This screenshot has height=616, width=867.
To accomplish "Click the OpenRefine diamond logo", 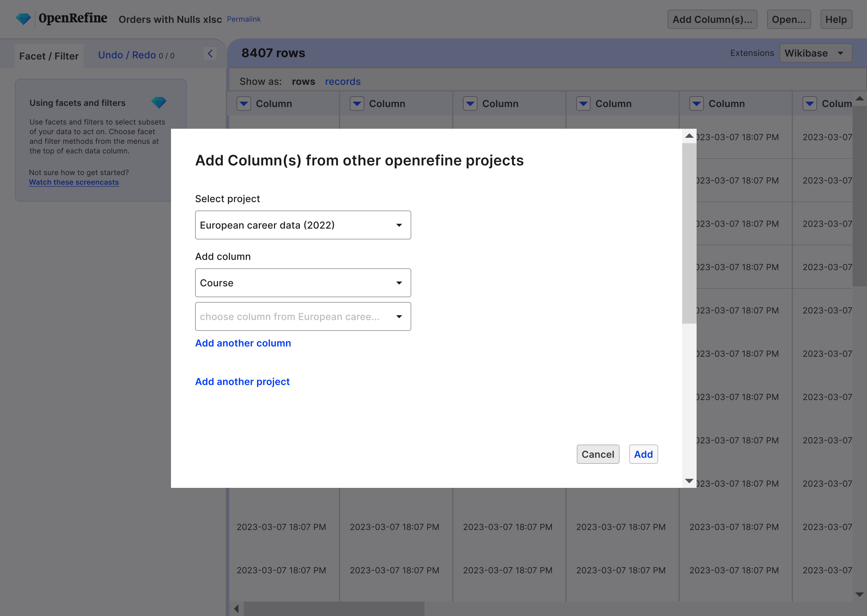I will 23,17.
